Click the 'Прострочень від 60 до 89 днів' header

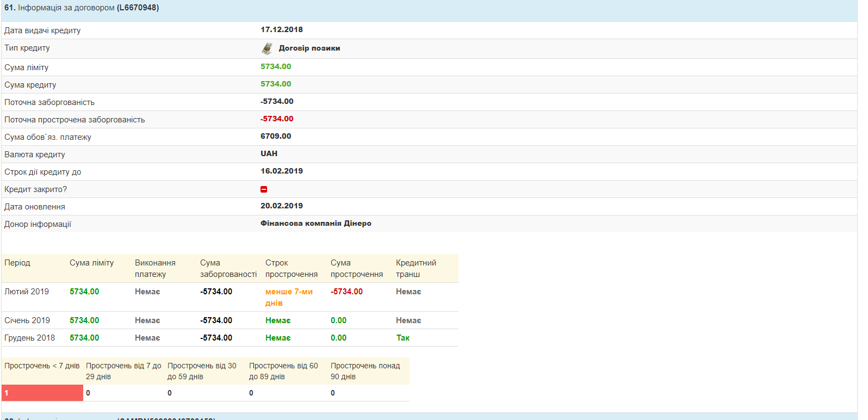(283, 371)
